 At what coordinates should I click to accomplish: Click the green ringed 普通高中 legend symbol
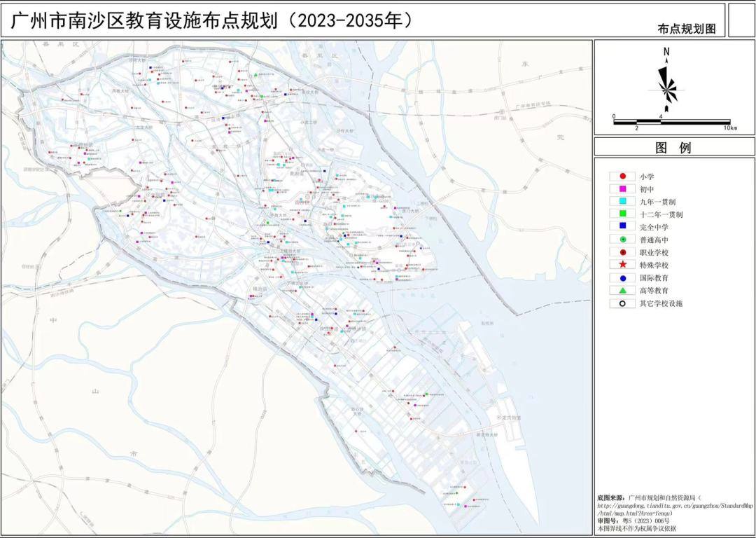pyautogui.click(x=622, y=240)
